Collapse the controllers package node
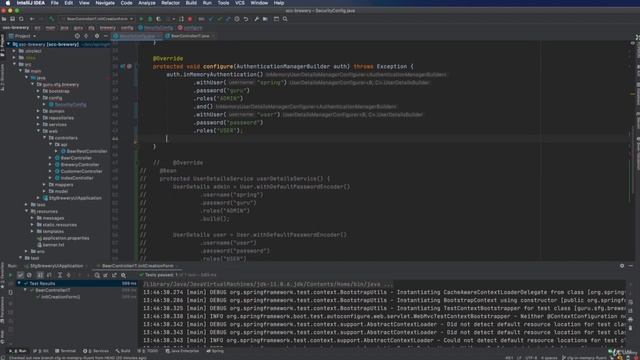 (45, 138)
